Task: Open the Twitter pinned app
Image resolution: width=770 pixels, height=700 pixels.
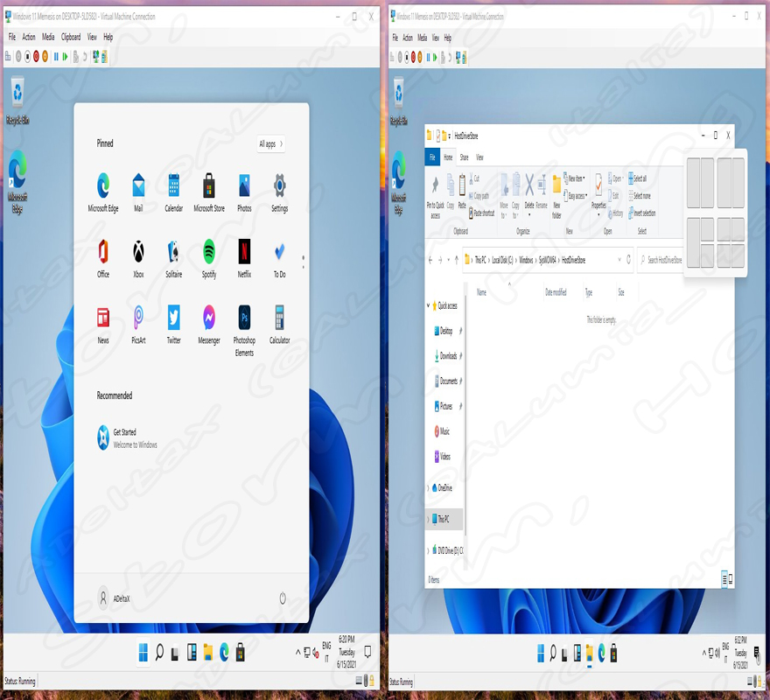Action: [174, 325]
